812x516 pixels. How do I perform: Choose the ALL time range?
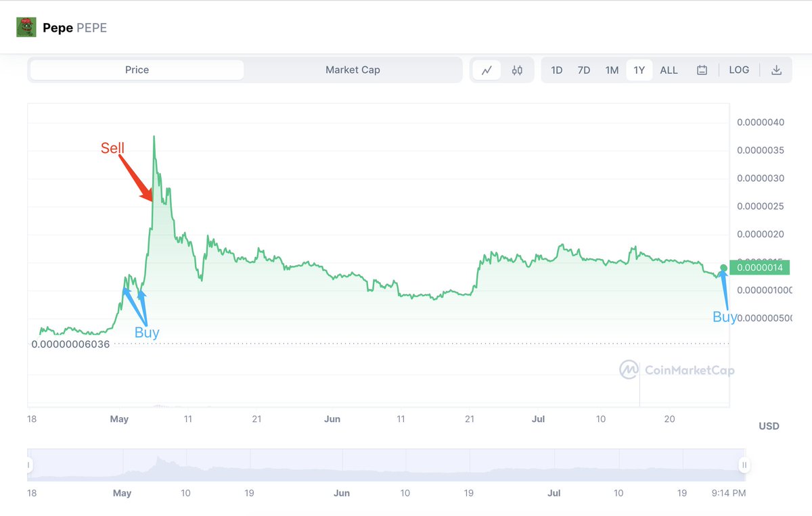(x=669, y=70)
